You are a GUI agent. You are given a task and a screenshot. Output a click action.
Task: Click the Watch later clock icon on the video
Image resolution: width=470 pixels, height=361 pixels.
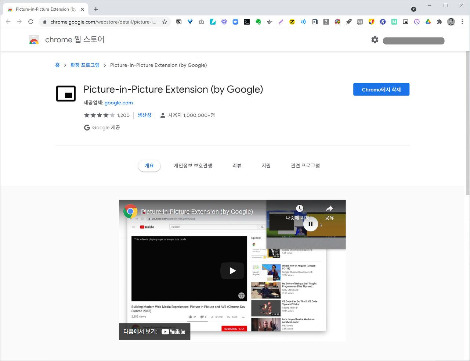pyautogui.click(x=299, y=209)
